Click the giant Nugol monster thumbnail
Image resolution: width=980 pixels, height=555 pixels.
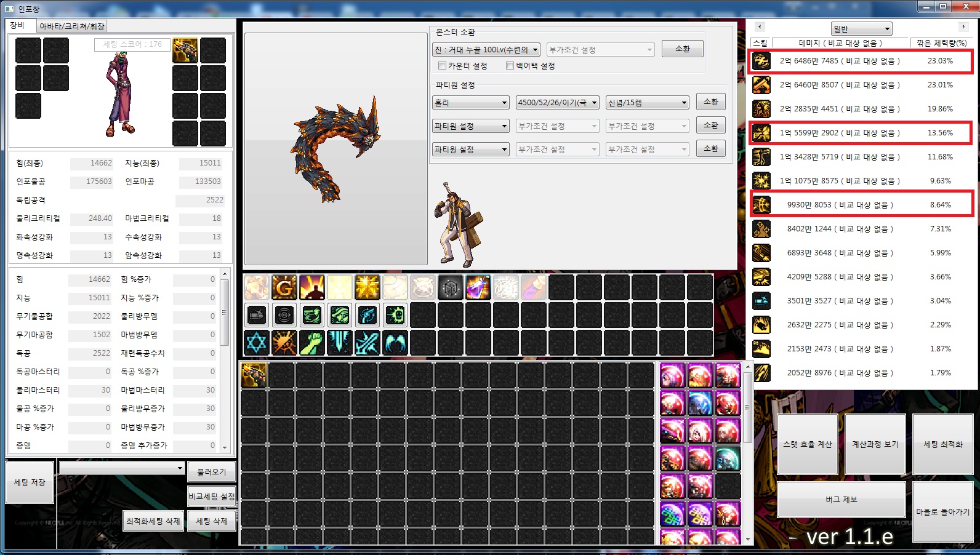(335, 148)
